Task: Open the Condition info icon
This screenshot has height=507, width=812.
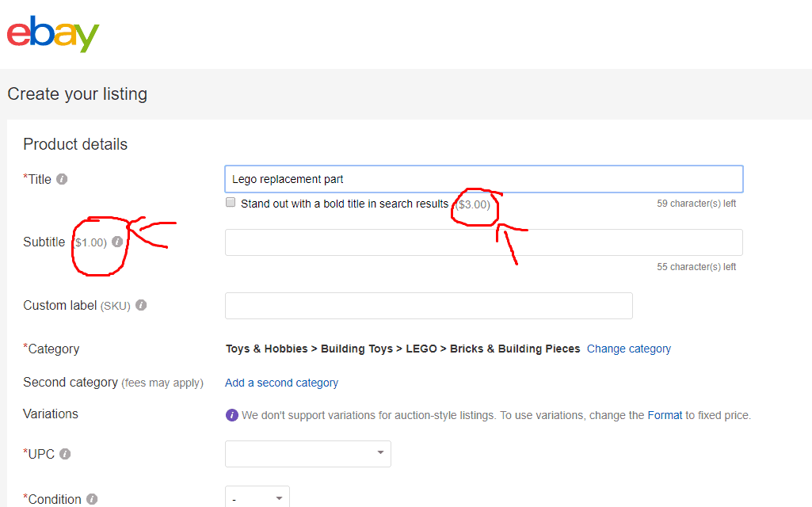Action: [x=92, y=499]
